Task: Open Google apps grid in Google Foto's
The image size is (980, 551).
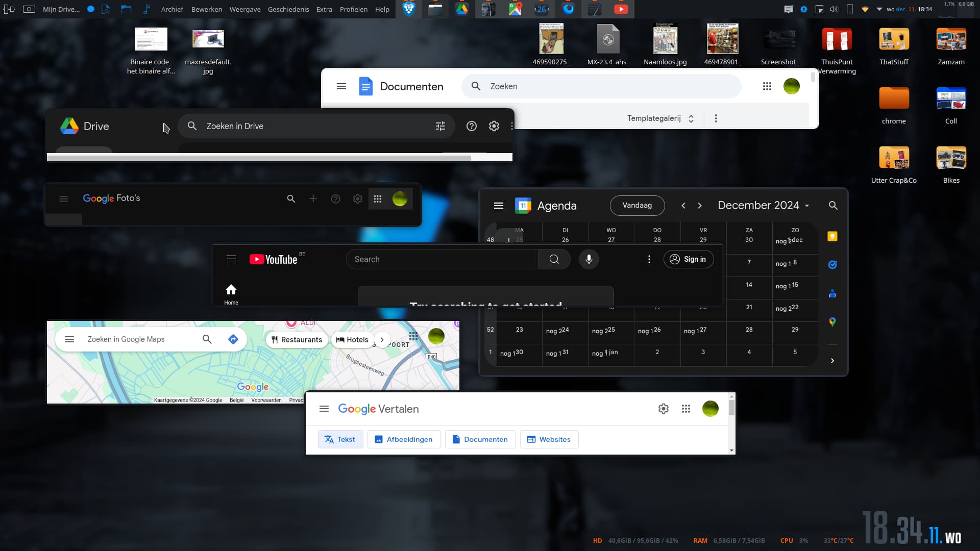Action: click(377, 199)
